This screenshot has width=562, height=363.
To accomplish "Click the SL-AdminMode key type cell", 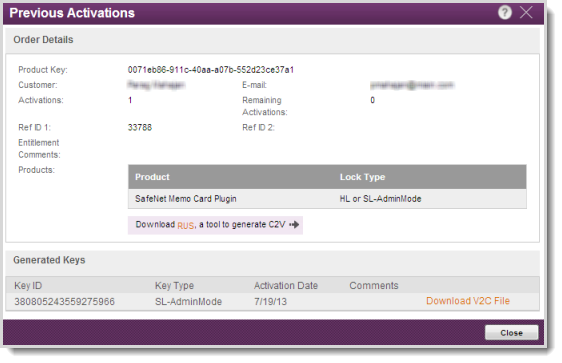I will click(188, 302).
